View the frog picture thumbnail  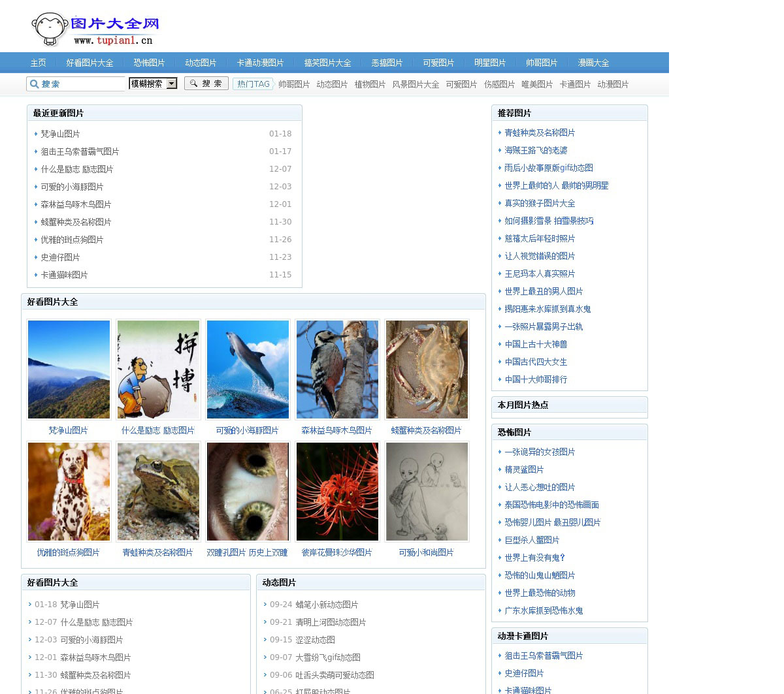158,492
